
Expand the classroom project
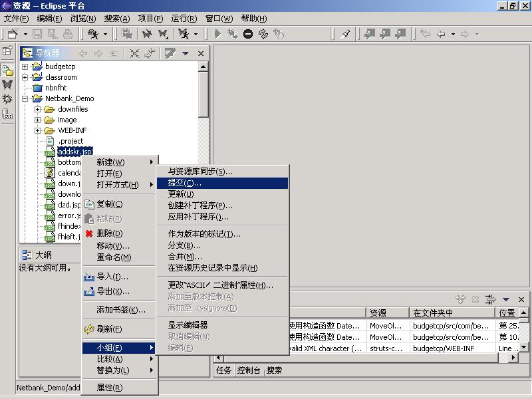25,77
